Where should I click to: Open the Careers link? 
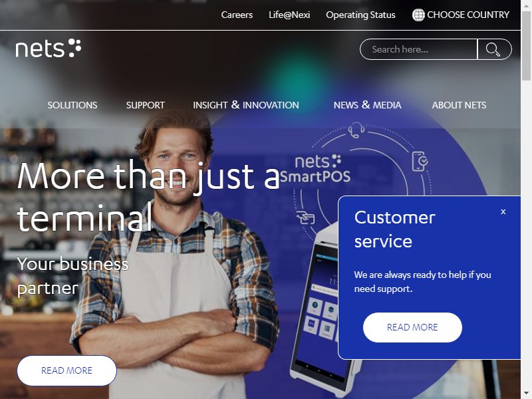[x=237, y=15]
